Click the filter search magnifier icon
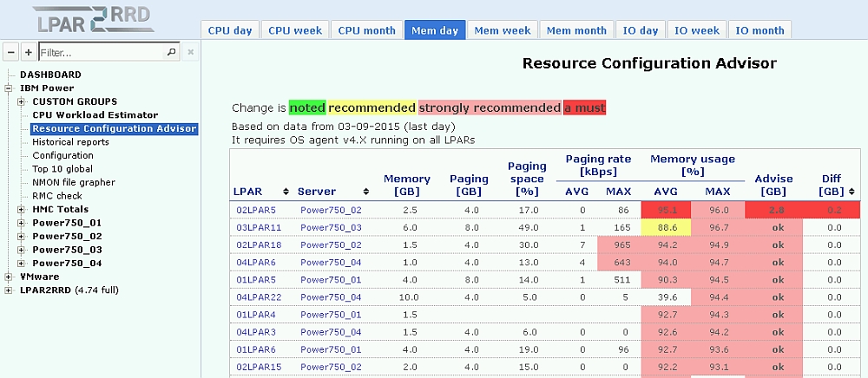 point(171,53)
